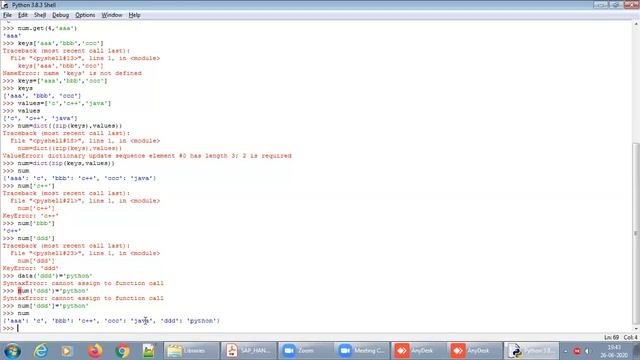Click the red recording tray icon
The height and width of the screenshot is (360, 640).
(577, 351)
